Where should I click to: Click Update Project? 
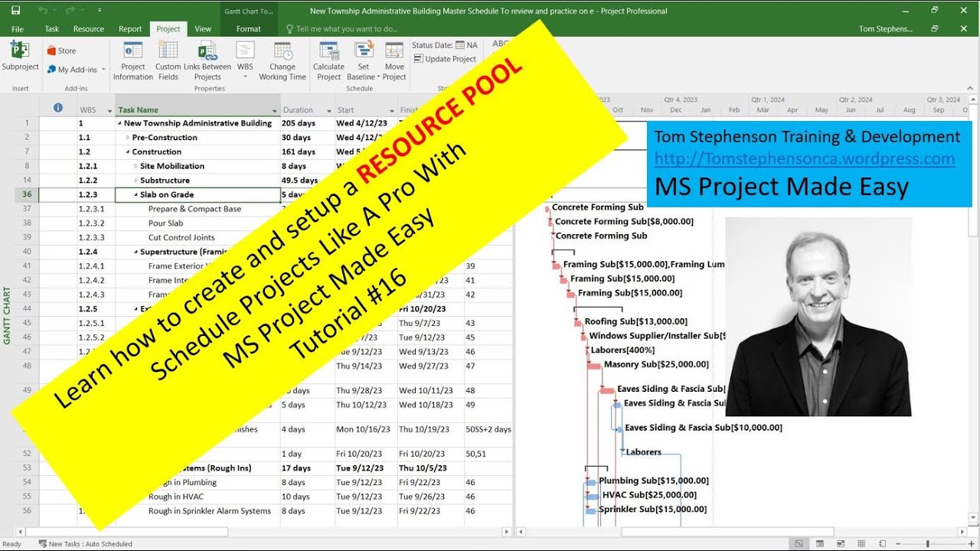(x=444, y=59)
